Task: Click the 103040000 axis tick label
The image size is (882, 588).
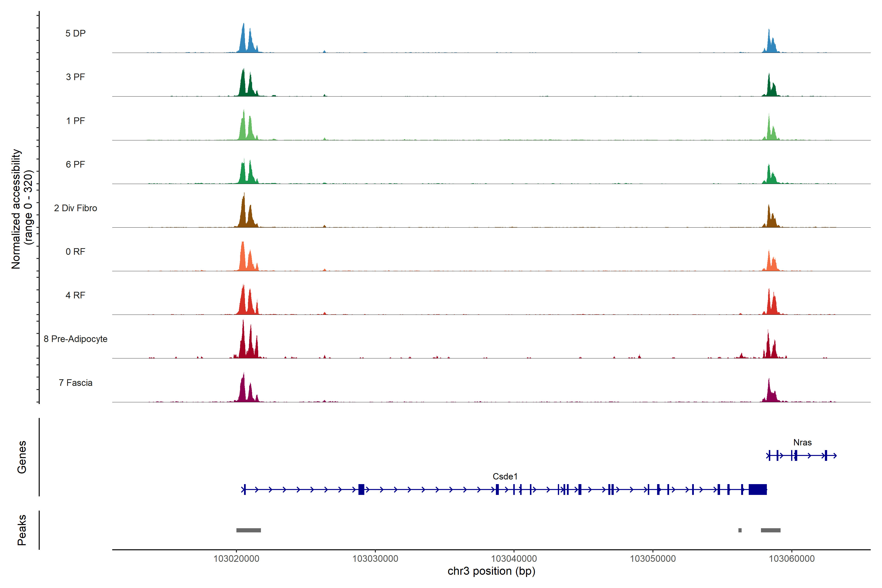Action: pyautogui.click(x=514, y=558)
